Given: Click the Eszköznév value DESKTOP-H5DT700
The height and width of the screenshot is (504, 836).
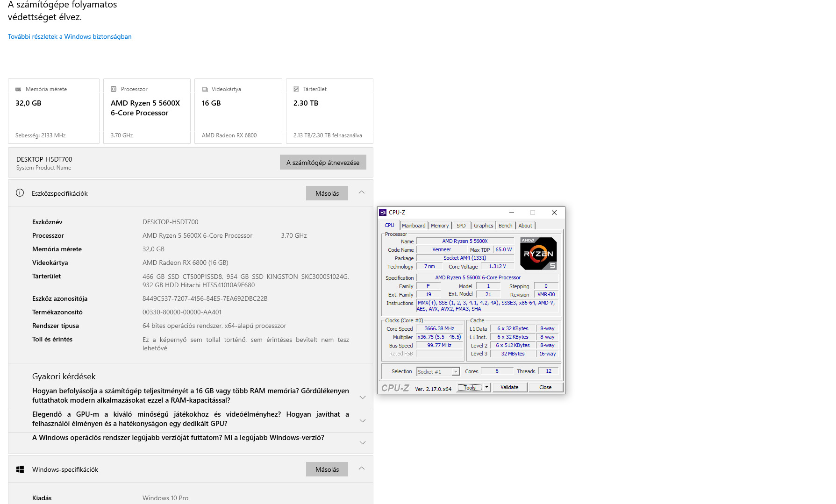Looking at the screenshot, I should click(x=170, y=222).
